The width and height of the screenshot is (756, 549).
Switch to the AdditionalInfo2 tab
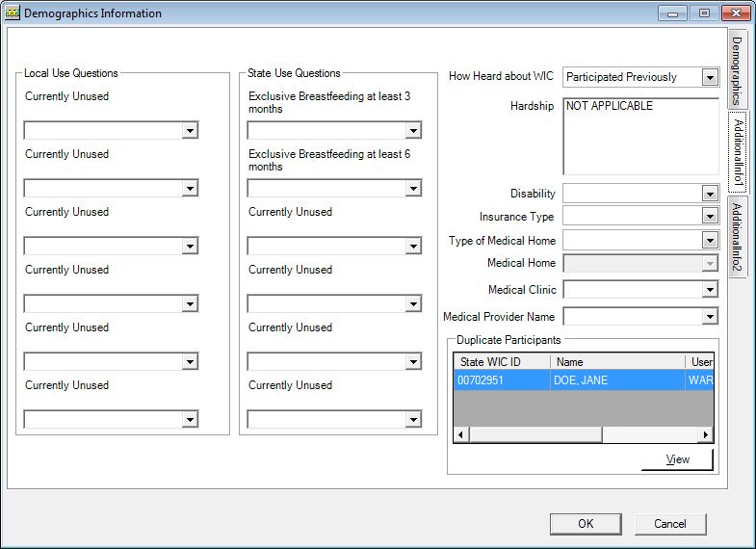[737, 237]
